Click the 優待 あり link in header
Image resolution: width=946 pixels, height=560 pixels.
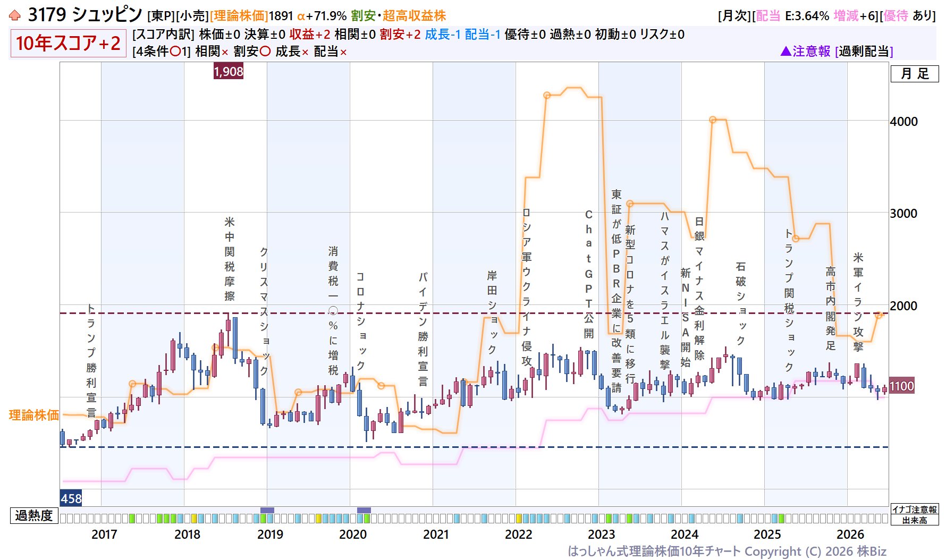point(909,16)
